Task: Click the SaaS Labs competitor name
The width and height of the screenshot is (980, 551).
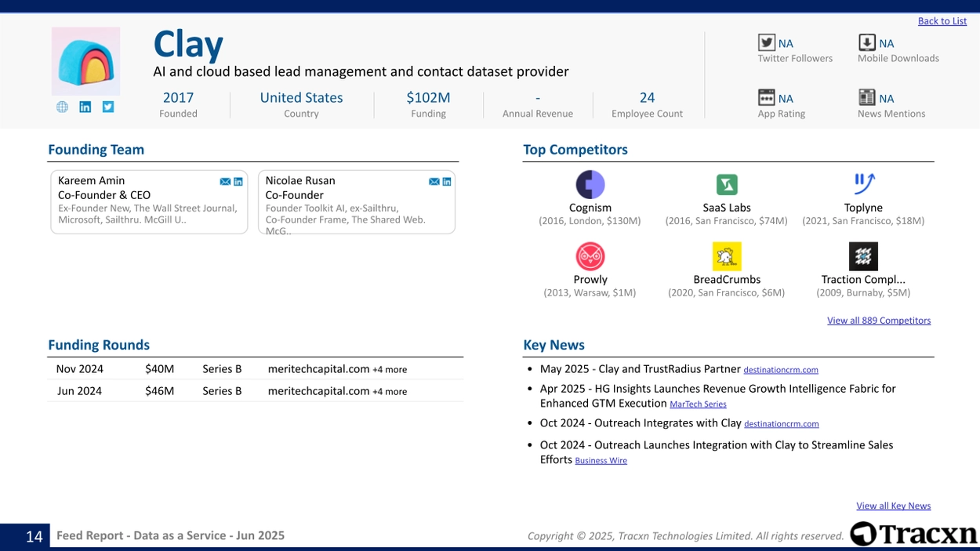Action: [x=727, y=208]
